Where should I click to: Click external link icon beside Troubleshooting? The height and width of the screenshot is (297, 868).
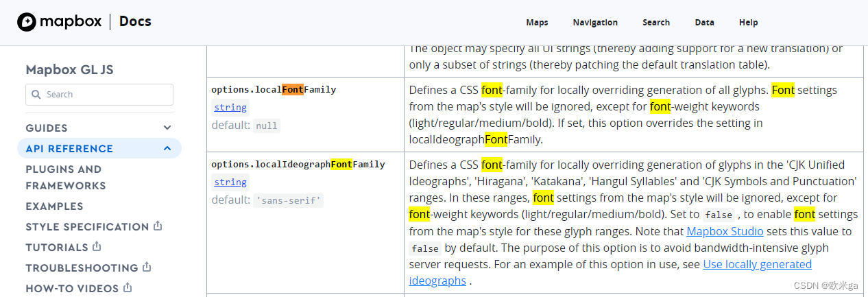(147, 267)
